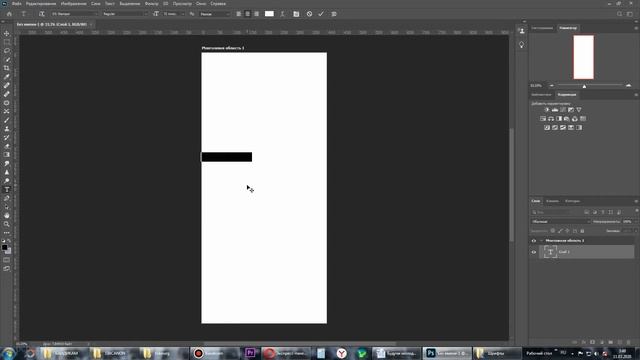The image size is (640, 360).
Task: Hide the artboard in Layers panel
Action: click(x=533, y=241)
